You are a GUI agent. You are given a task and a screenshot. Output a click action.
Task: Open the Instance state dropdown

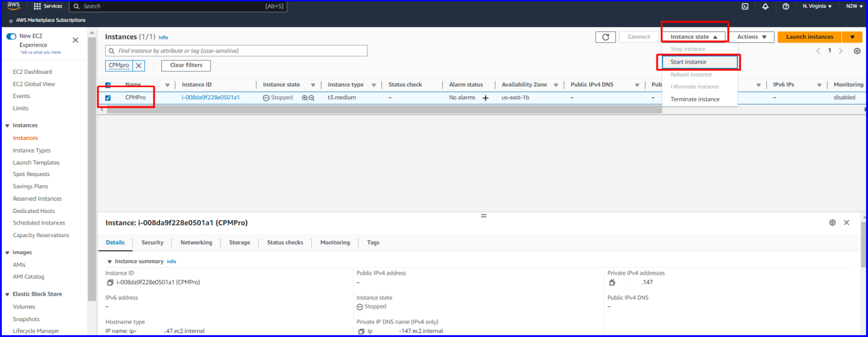tap(693, 37)
